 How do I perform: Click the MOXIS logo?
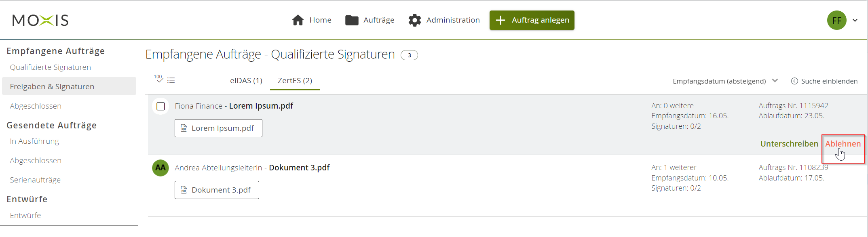[40, 20]
